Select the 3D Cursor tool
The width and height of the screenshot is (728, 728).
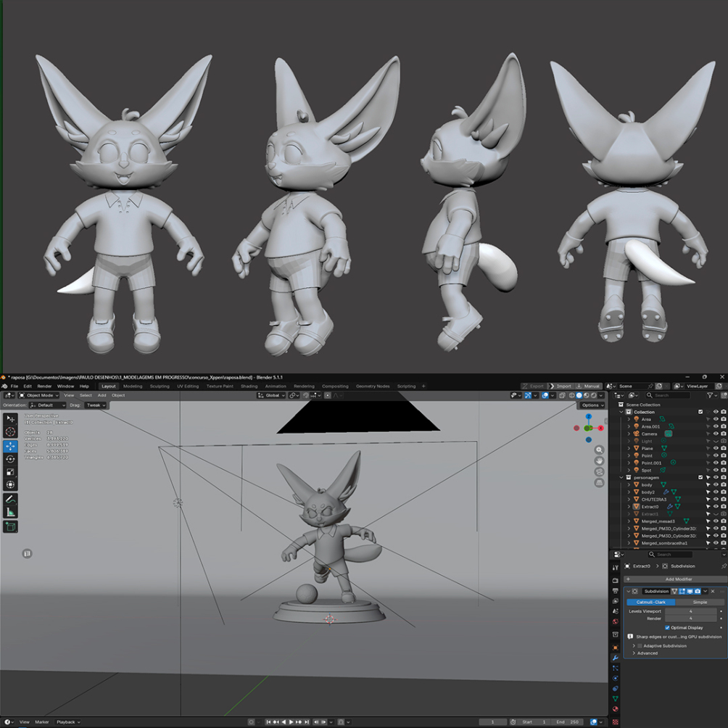click(10, 431)
